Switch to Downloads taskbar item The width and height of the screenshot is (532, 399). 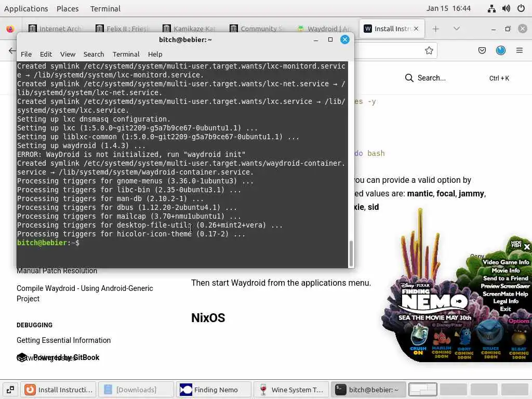tap(136, 390)
